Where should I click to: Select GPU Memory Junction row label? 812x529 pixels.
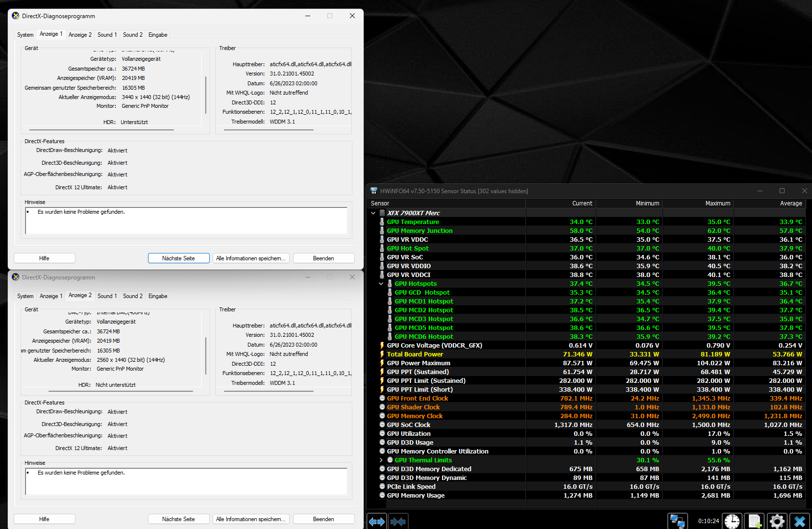pyautogui.click(x=419, y=230)
